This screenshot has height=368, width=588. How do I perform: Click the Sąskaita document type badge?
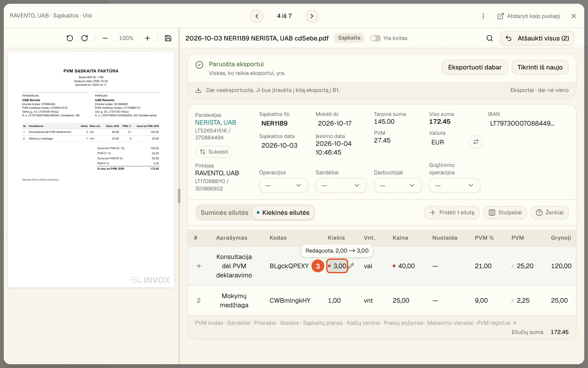pos(349,38)
